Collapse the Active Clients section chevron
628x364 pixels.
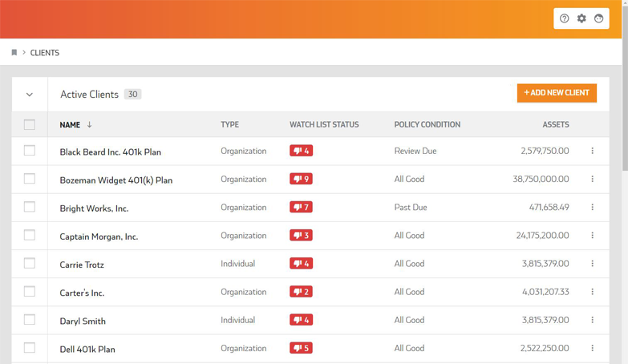click(30, 95)
